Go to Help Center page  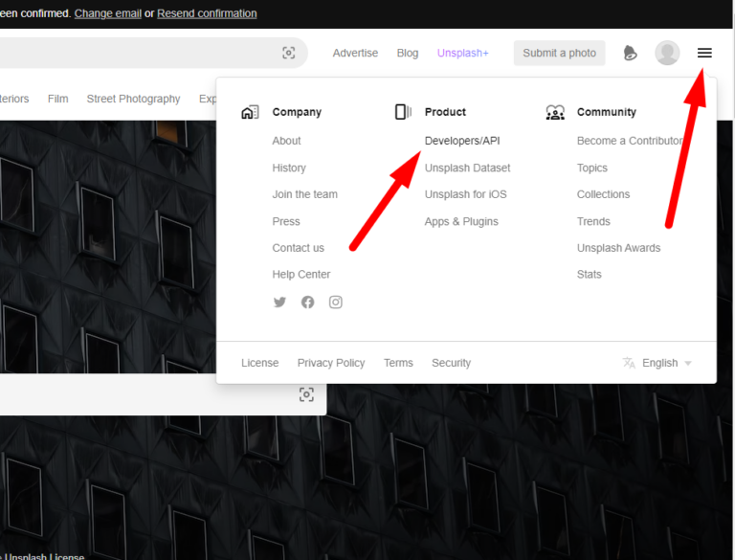pos(301,275)
